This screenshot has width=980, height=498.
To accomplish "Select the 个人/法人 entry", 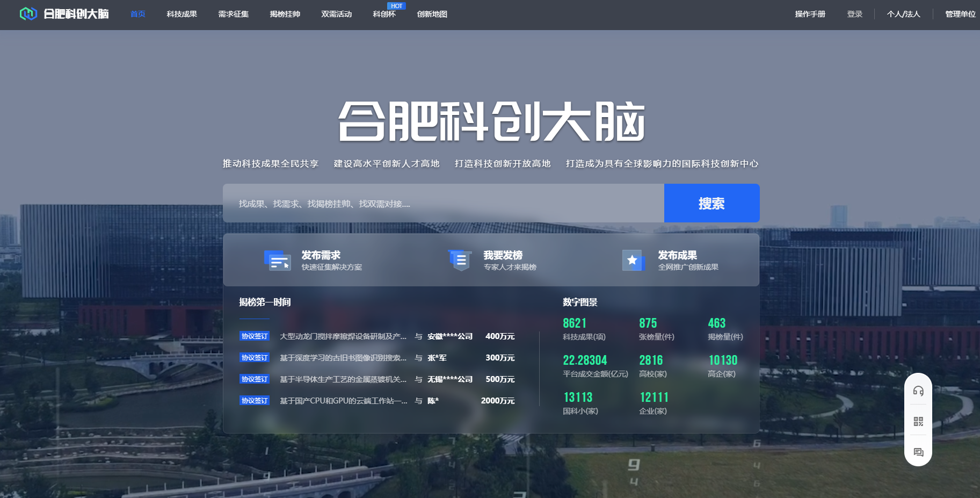I will 903,15.
